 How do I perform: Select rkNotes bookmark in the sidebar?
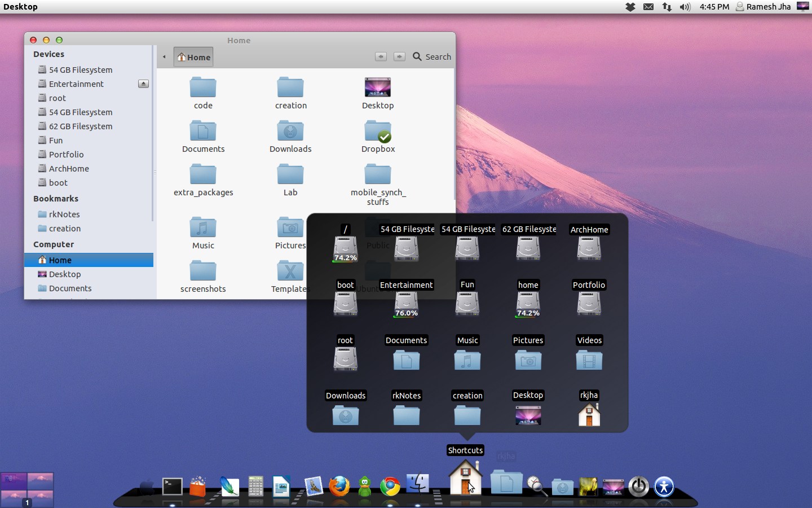[64, 214]
